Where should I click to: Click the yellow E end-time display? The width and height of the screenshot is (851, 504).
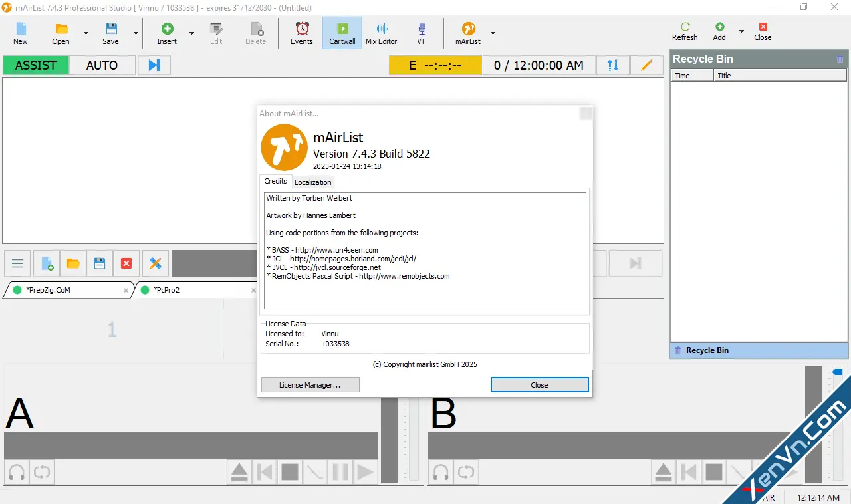[x=435, y=65]
